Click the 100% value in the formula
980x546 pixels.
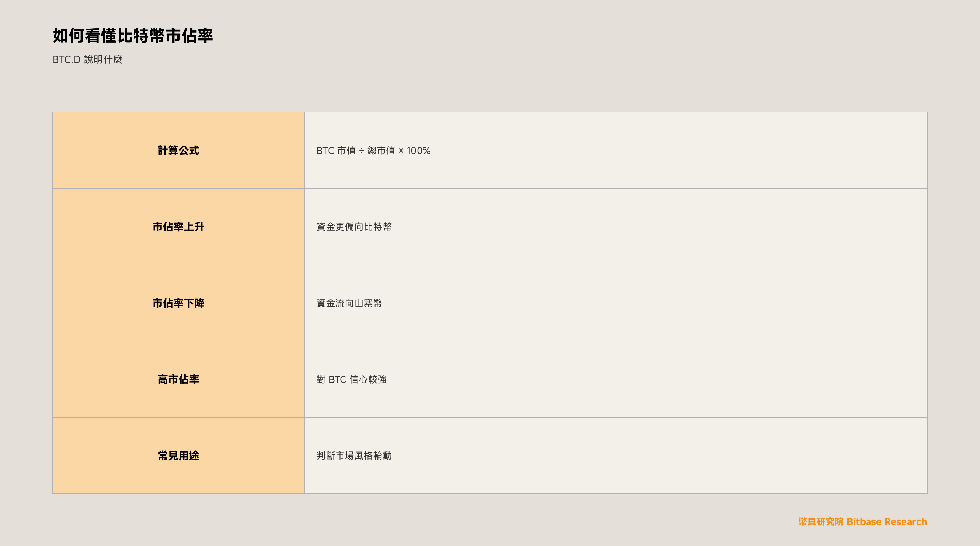[419, 150]
